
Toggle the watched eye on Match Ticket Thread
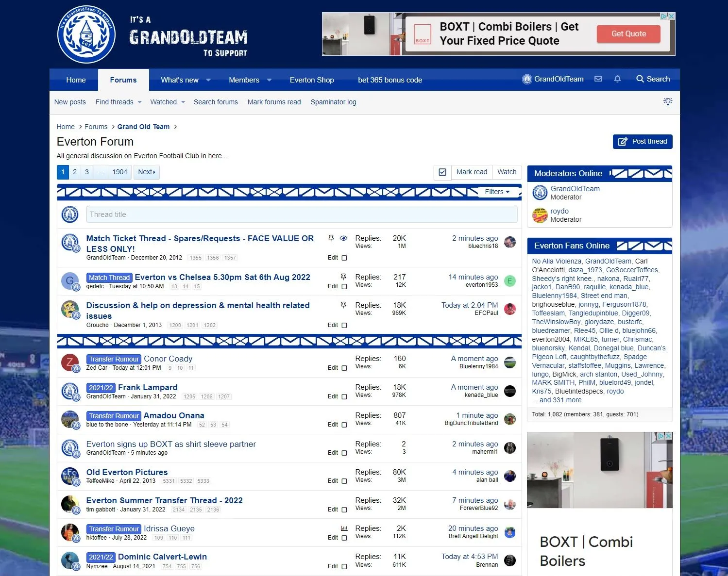pos(343,238)
